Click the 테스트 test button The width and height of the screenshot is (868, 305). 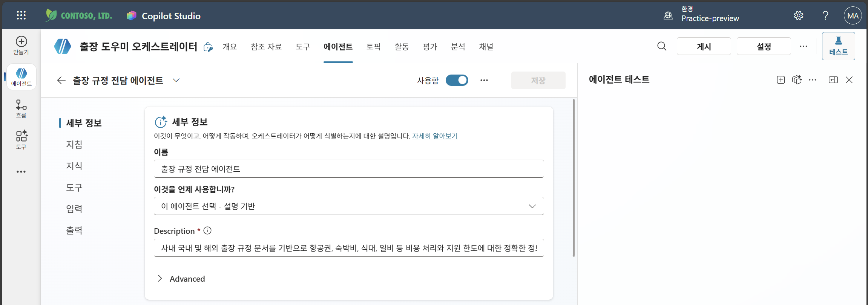(838, 46)
